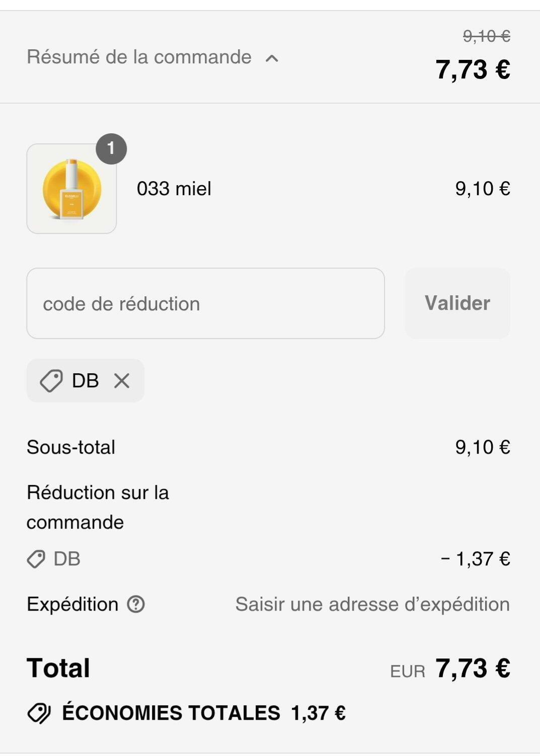Click the Sous-total amount 9,10 €
Image resolution: width=540 pixels, height=756 pixels.
point(483,447)
